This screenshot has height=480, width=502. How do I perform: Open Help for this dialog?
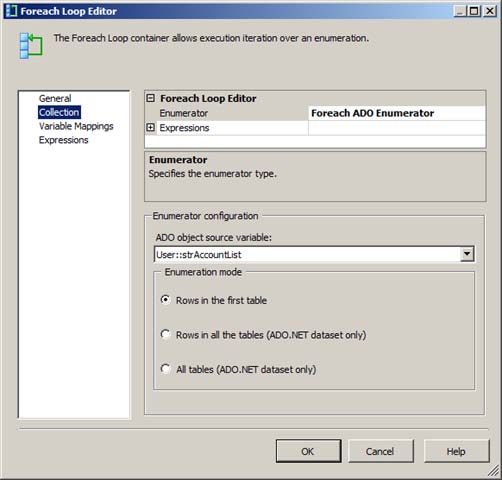pos(456,451)
